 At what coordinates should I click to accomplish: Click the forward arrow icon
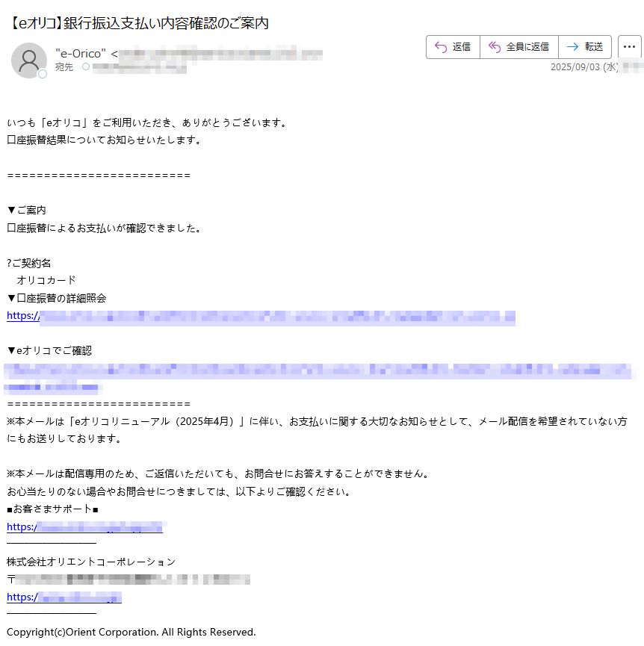573,47
